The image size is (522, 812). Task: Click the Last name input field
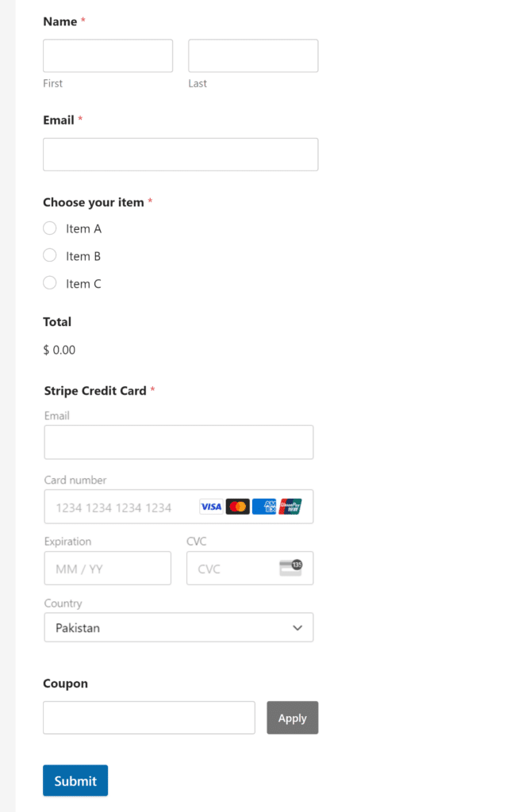coord(252,56)
